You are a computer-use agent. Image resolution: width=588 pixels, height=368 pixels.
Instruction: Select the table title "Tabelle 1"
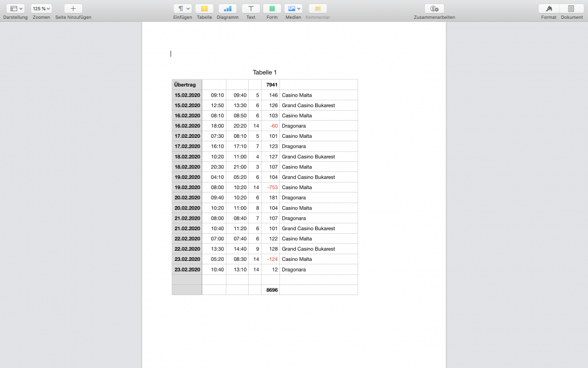(265, 72)
